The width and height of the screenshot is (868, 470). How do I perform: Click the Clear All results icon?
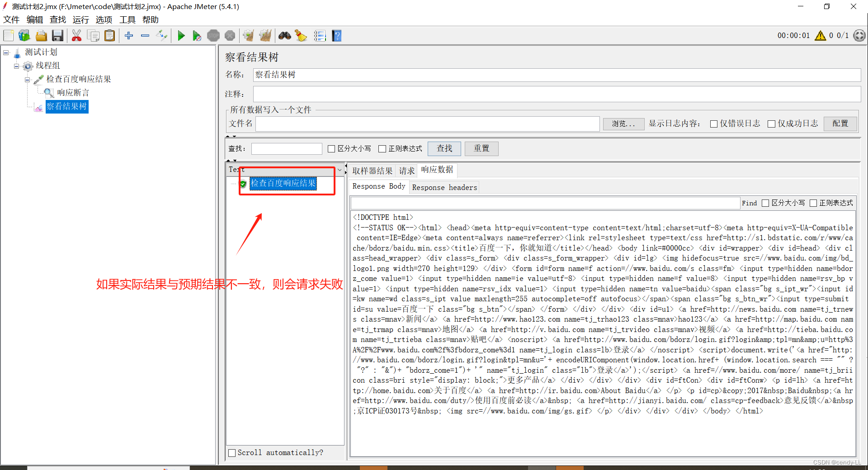pos(265,36)
